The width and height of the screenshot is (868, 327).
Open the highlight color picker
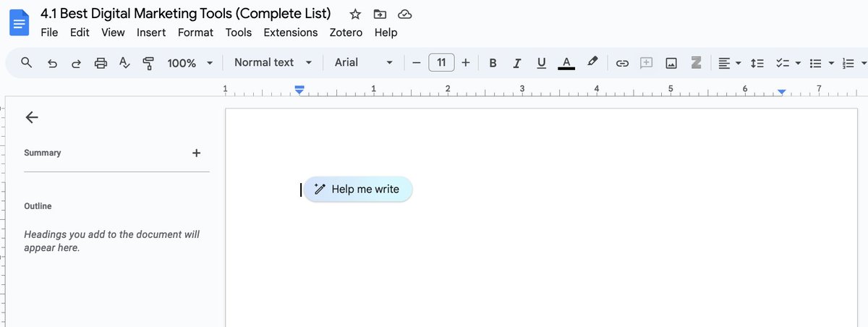point(592,62)
